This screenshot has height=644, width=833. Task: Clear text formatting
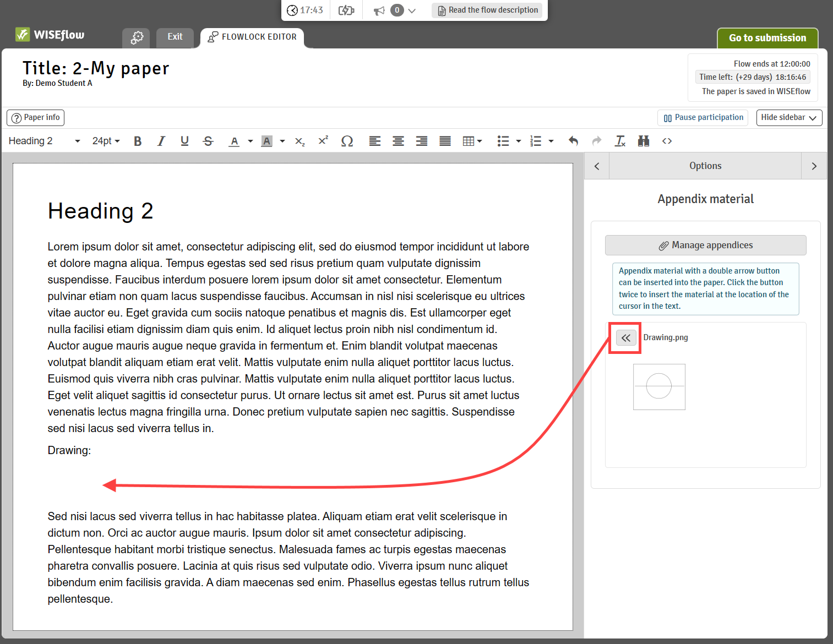[x=620, y=141]
